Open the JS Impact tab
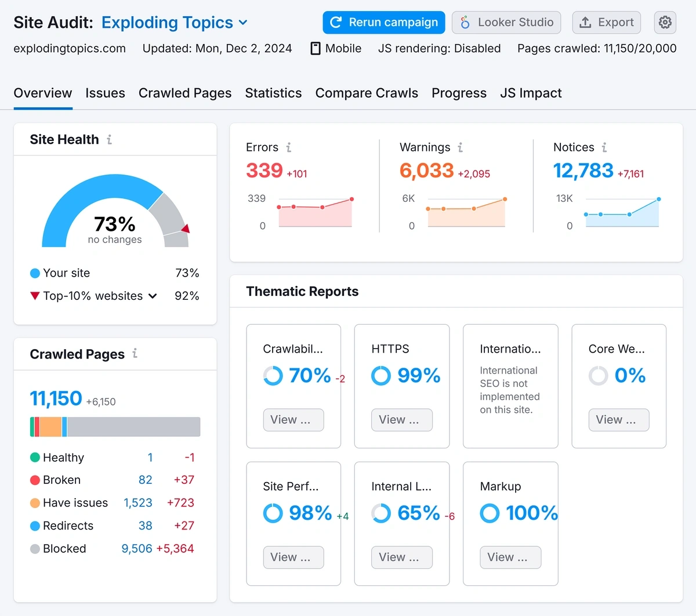Image resolution: width=696 pixels, height=616 pixels. [531, 93]
